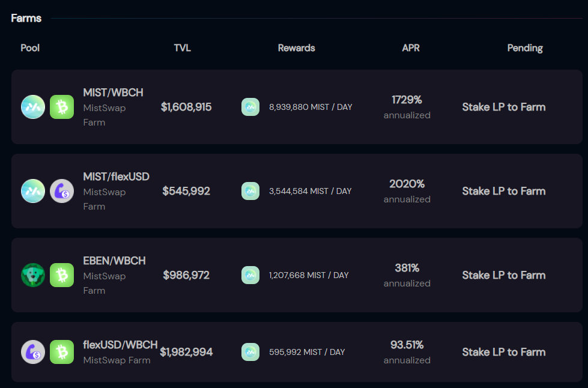Click MIST reward icon beside 8,939,880 MIST / DAY
The image size is (588, 388).
(250, 107)
